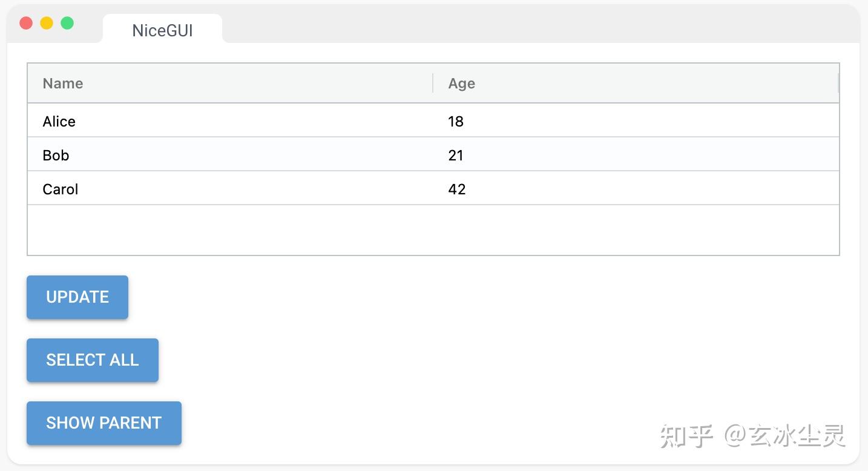Select the Bob row in the table
This screenshot has width=868, height=471.
click(242, 155)
